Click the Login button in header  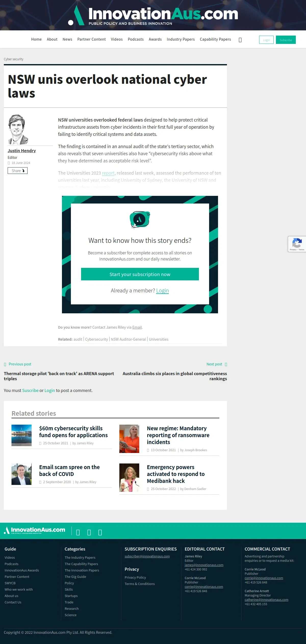266,40
